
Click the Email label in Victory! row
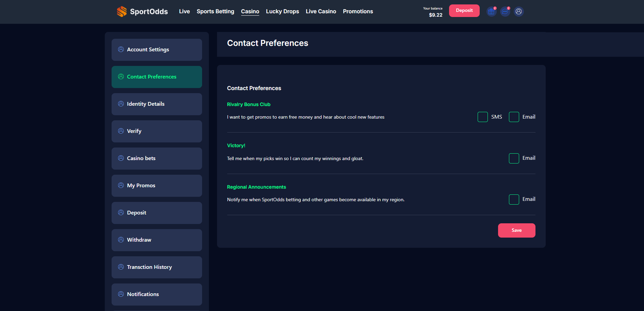[x=529, y=158]
